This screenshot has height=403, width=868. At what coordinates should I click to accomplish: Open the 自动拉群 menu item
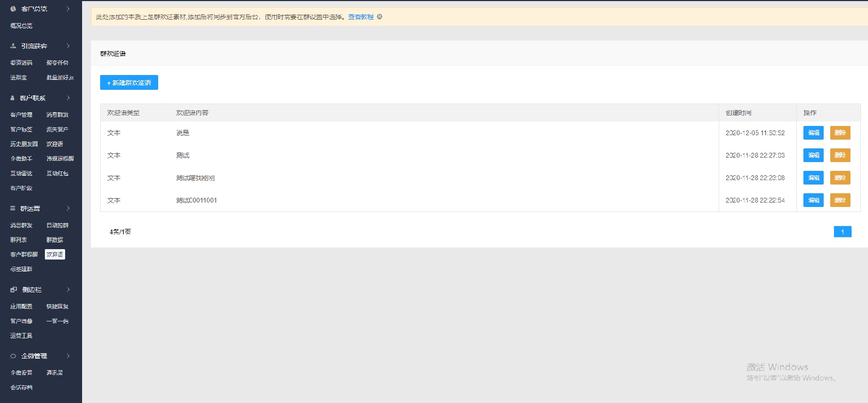point(57,226)
